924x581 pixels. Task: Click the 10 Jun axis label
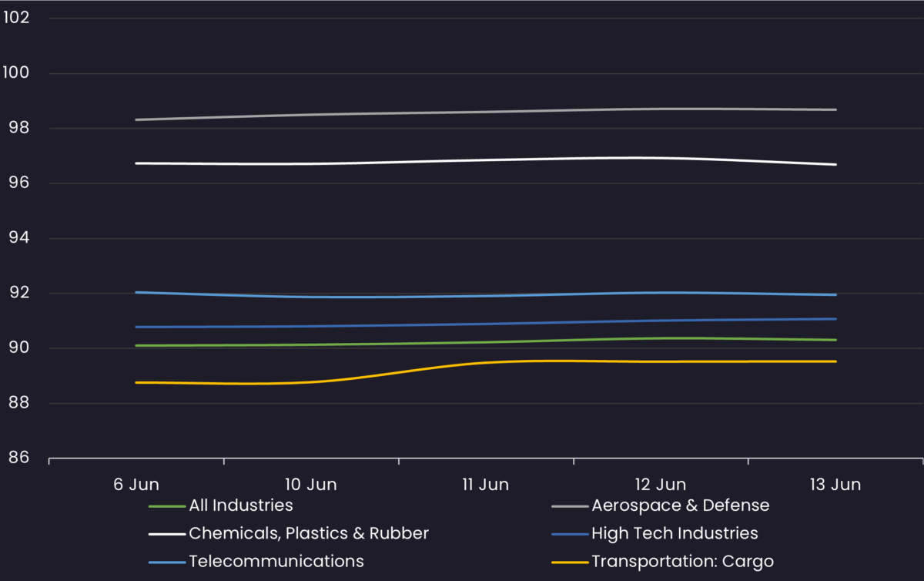click(311, 485)
